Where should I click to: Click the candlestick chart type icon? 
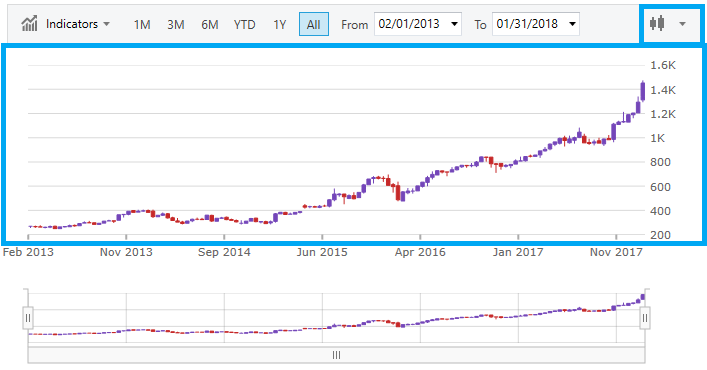click(657, 23)
